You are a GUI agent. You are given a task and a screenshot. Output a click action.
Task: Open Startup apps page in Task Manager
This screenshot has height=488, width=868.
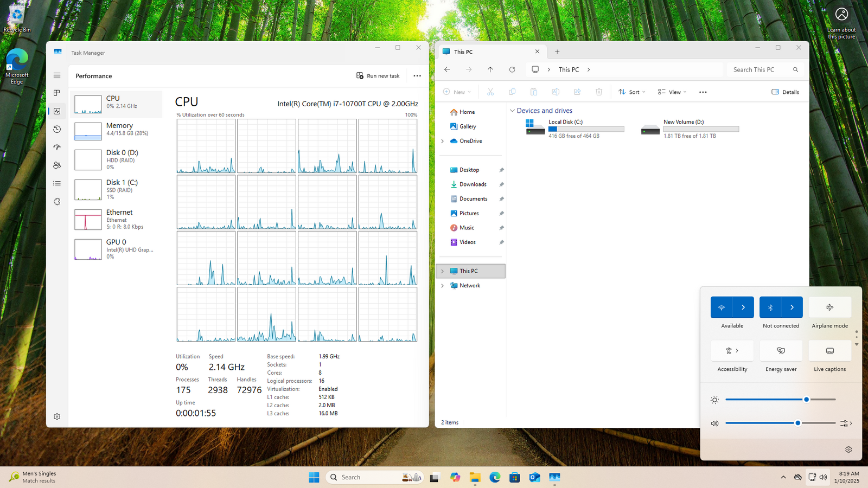[57, 147]
